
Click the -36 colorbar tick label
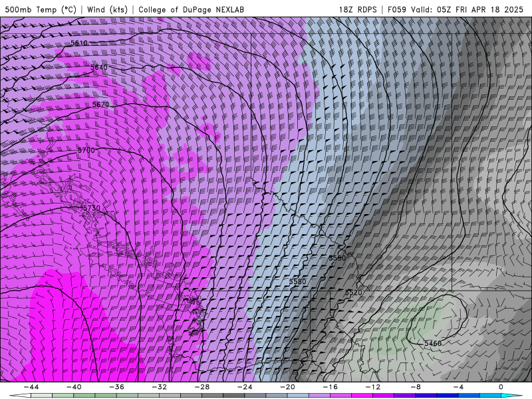(116, 387)
